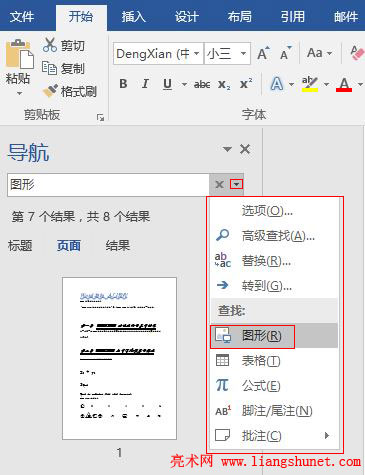This screenshot has height=475, width=365.
Task: Toggle strikethrough abc formatting
Action: [202, 84]
